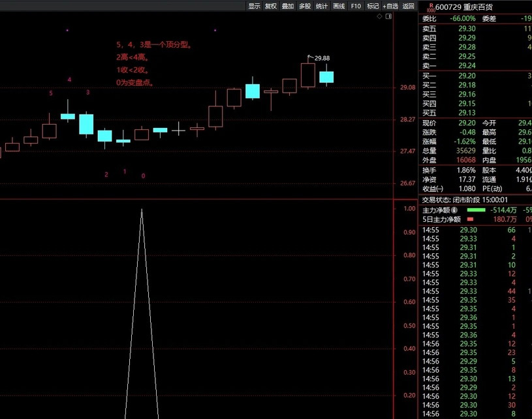
Task: Open the 复权 adjustment menu
Action: (271, 6)
